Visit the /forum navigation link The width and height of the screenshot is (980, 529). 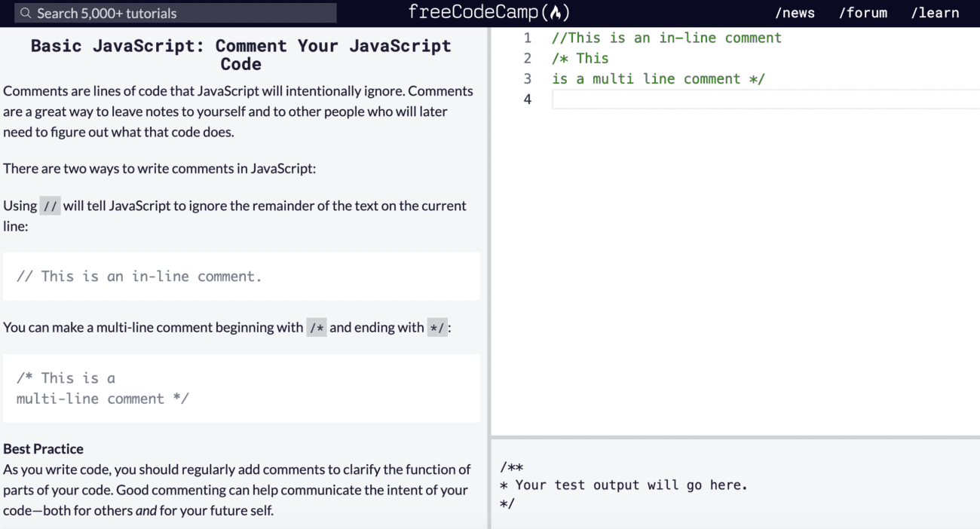pyautogui.click(x=862, y=12)
